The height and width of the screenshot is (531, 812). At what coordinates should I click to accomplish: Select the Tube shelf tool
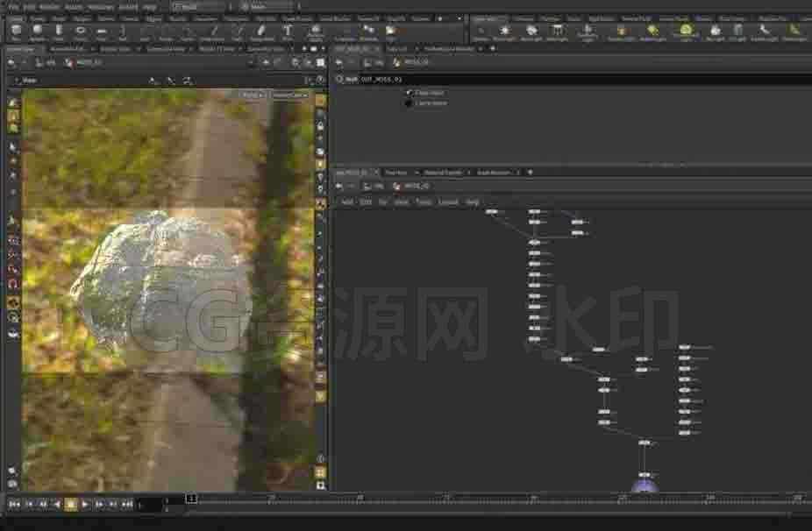59,32
